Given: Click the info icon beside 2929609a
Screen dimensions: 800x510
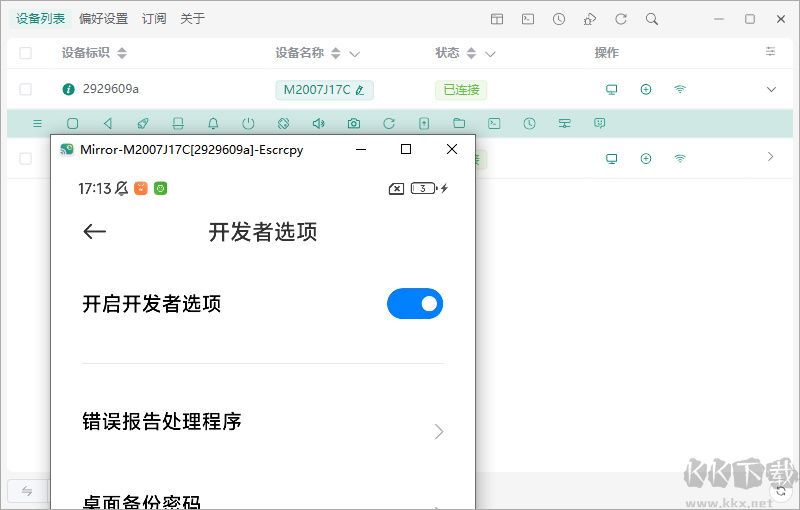Looking at the screenshot, I should tap(68, 90).
